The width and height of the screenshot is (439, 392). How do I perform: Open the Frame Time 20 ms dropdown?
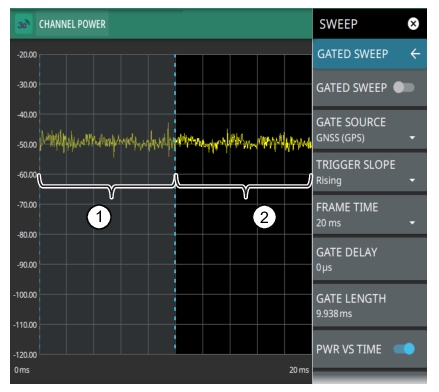369,215
